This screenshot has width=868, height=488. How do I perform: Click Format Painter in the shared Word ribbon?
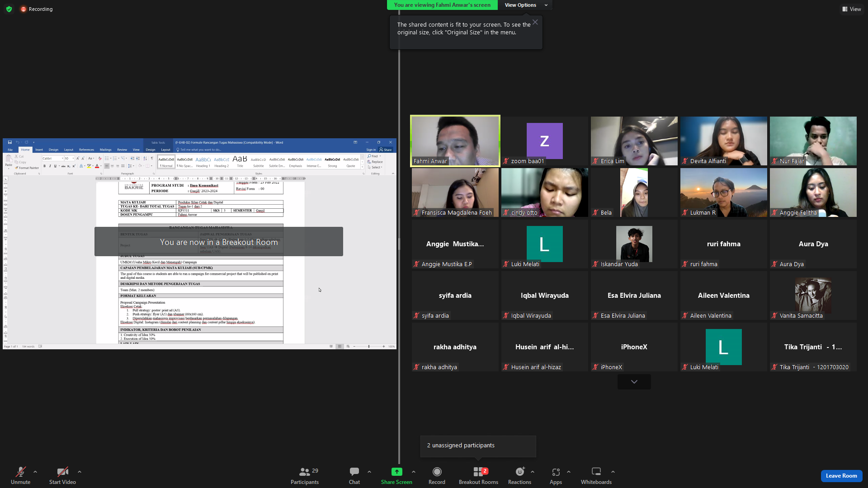click(27, 168)
